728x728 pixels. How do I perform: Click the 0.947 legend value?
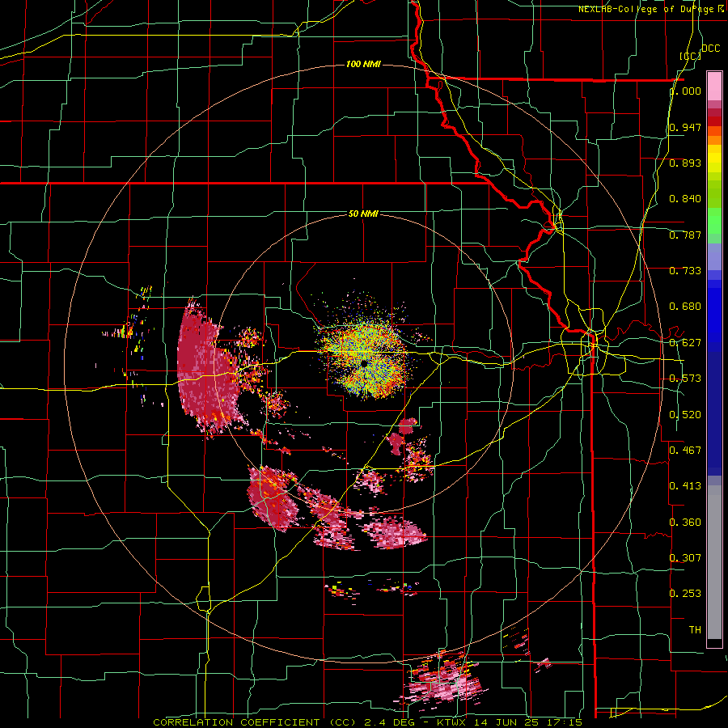click(x=685, y=127)
